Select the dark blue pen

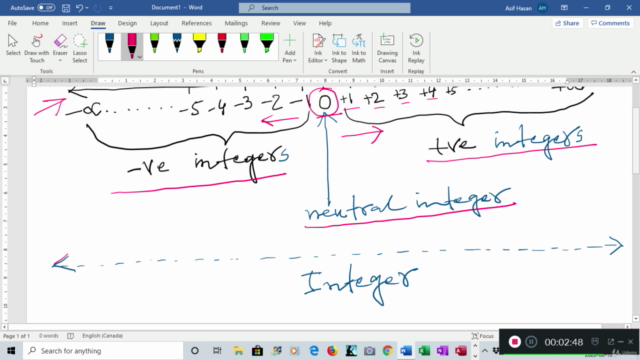[x=109, y=44]
